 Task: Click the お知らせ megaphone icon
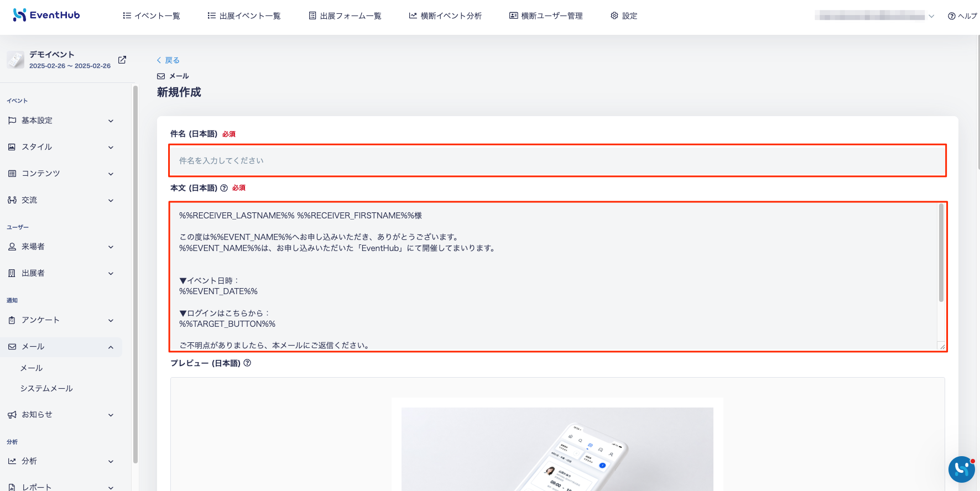click(12, 415)
